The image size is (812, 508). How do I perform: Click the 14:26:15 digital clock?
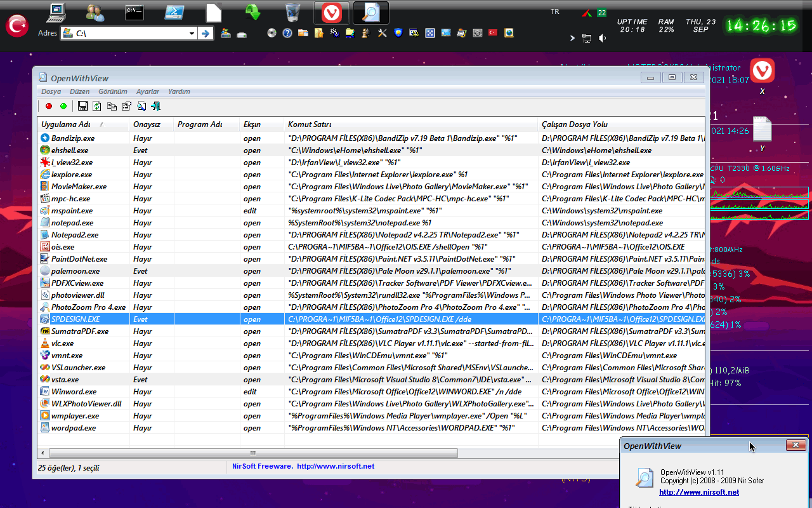pos(761,25)
